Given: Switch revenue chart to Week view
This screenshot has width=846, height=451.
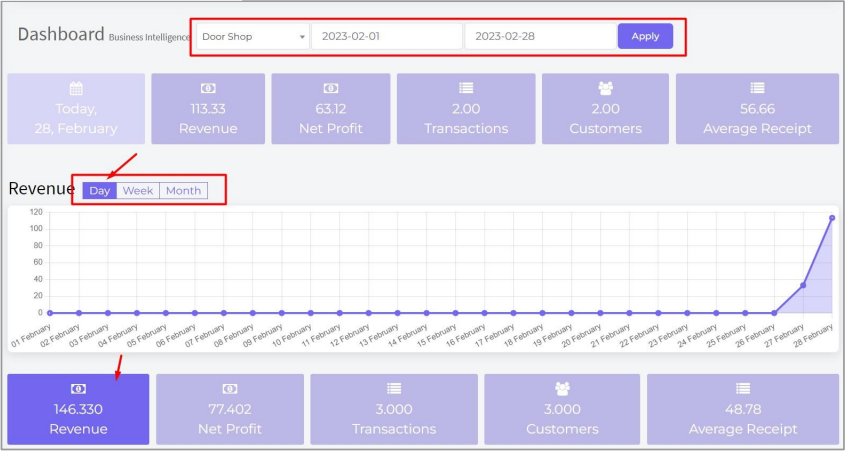Looking at the screenshot, I should 138,191.
